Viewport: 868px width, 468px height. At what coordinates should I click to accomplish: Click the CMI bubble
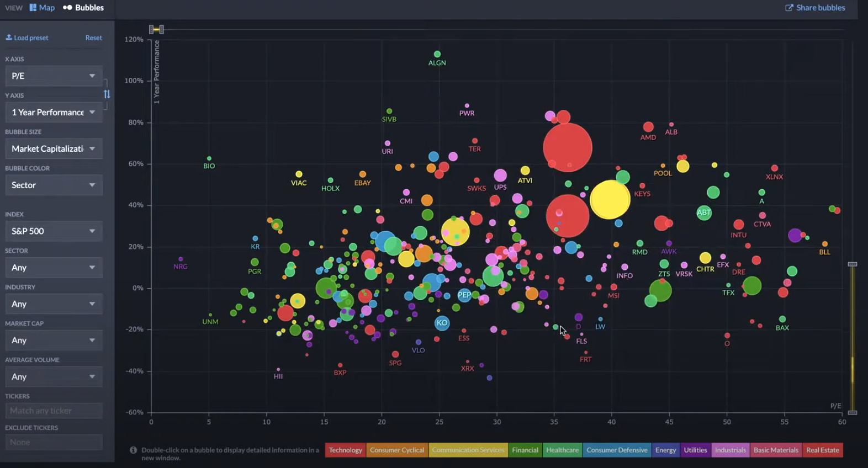(x=406, y=193)
